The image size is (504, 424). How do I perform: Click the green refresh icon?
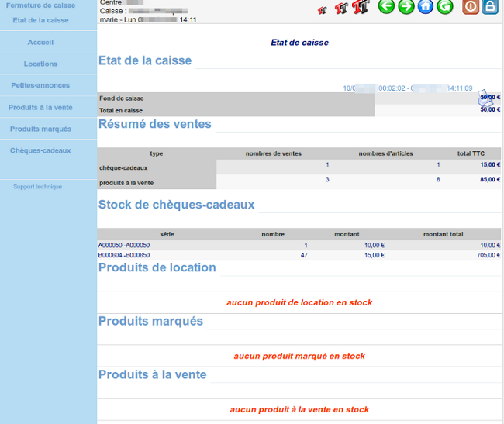444,7
